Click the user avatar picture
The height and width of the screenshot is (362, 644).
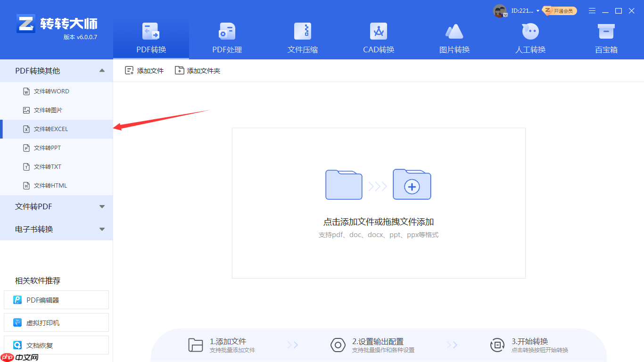tap(500, 11)
